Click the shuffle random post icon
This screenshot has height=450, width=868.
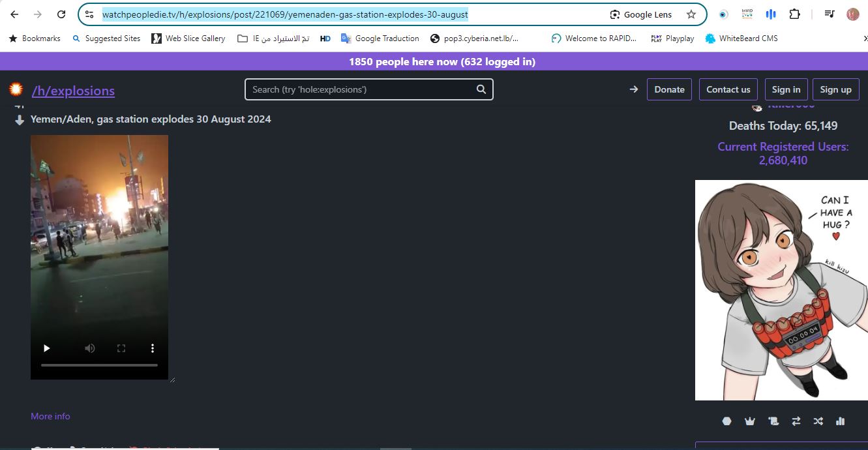[818, 421]
